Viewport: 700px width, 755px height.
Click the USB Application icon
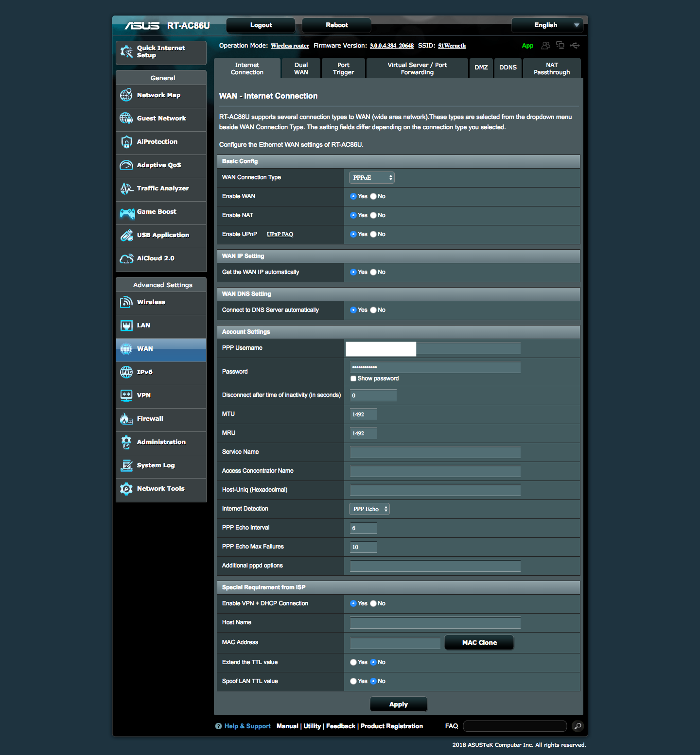tap(126, 235)
